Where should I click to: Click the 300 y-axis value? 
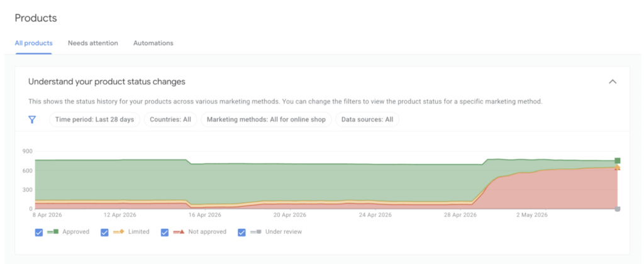(27, 190)
